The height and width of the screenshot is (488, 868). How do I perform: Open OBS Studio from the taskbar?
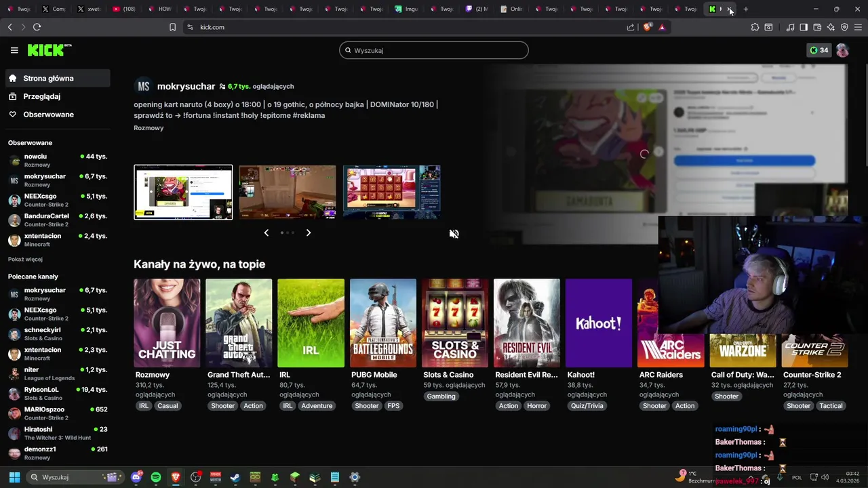[196, 477]
